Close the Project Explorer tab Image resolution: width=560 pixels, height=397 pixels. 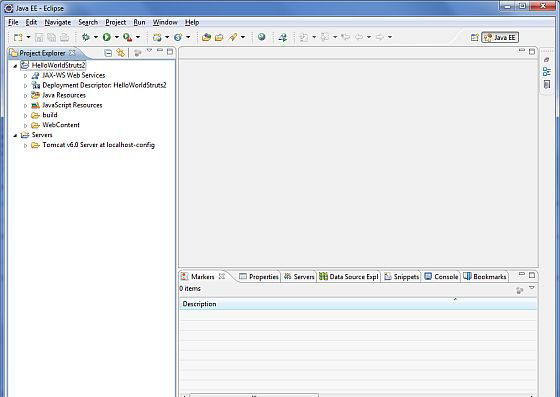[72, 52]
